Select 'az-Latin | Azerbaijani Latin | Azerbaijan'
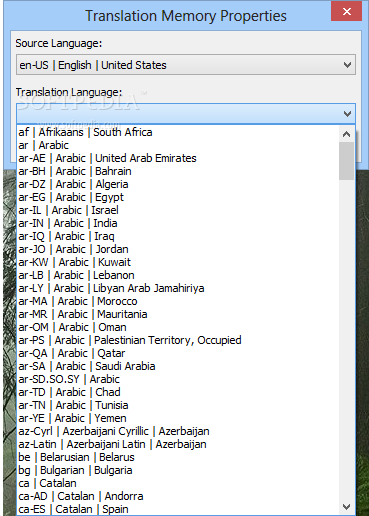Viewport: 369px width, 516px height. click(178, 444)
